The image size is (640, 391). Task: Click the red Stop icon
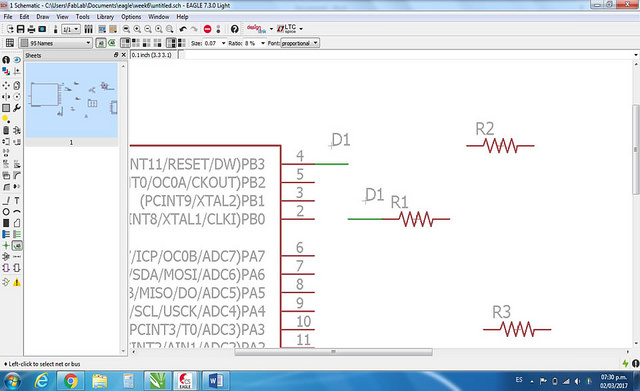pyautogui.click(x=207, y=29)
